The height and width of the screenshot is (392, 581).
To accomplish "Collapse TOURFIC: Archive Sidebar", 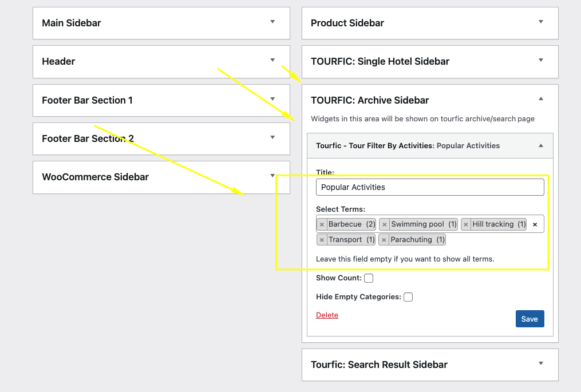I will click(540, 99).
